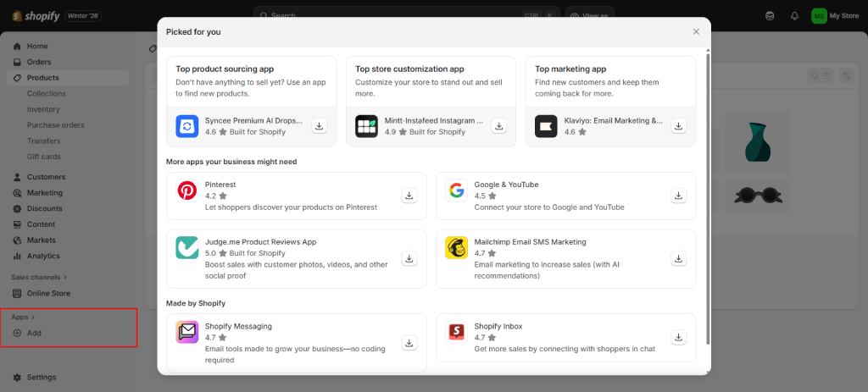Click the search and filter button behind dialog
This screenshot has height=392, width=868.
(821, 75)
